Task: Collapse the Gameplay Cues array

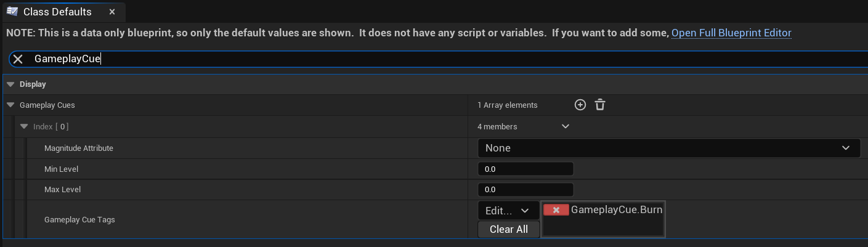Action: click(x=11, y=105)
